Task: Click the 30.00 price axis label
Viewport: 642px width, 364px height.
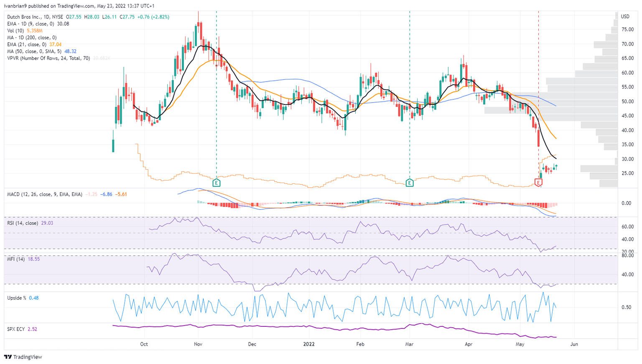Action: [x=627, y=159]
